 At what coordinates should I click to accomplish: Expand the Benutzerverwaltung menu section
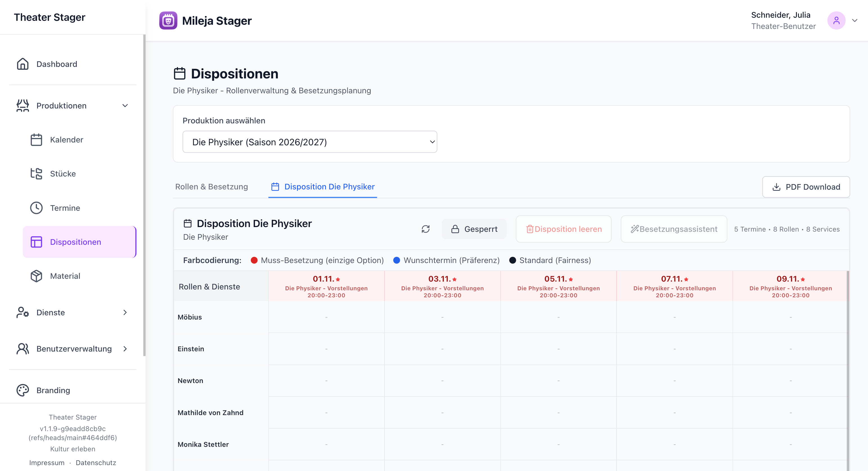click(125, 349)
